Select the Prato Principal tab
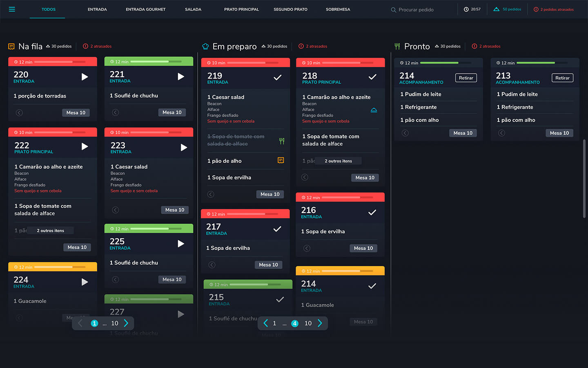Screen dimensions: 588x368 (241, 9)
